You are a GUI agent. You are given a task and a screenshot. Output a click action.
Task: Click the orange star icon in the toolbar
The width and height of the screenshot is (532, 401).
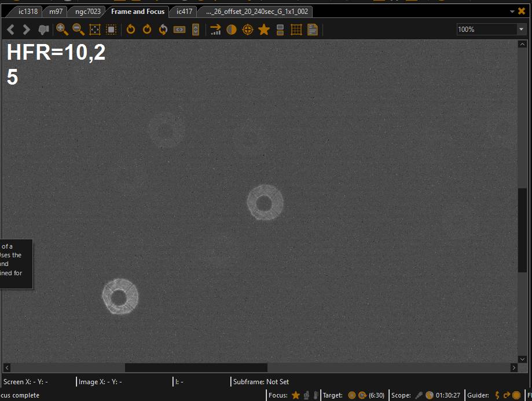point(264,30)
